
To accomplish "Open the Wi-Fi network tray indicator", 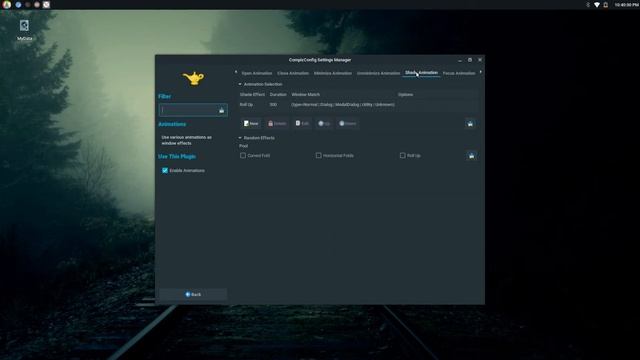I will (597, 5).
